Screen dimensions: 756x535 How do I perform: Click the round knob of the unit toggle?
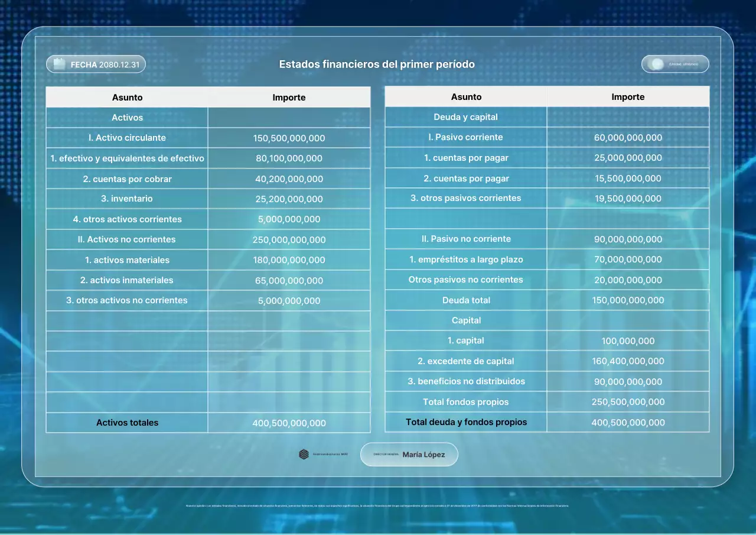pyautogui.click(x=657, y=64)
